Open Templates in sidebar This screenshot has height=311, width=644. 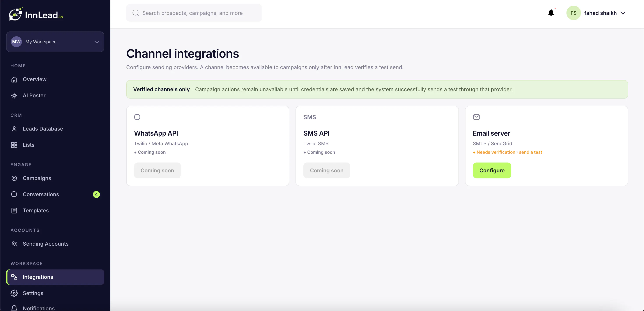coord(55,211)
